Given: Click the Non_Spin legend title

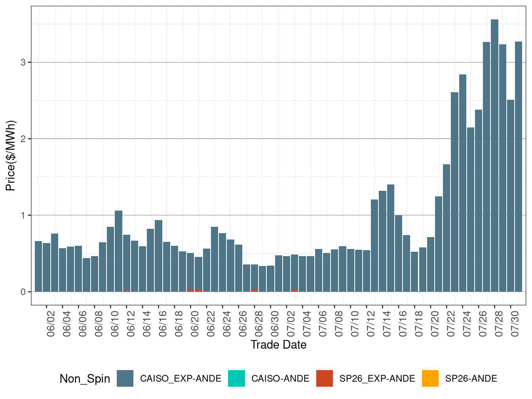Looking at the screenshot, I should pyautogui.click(x=85, y=379).
